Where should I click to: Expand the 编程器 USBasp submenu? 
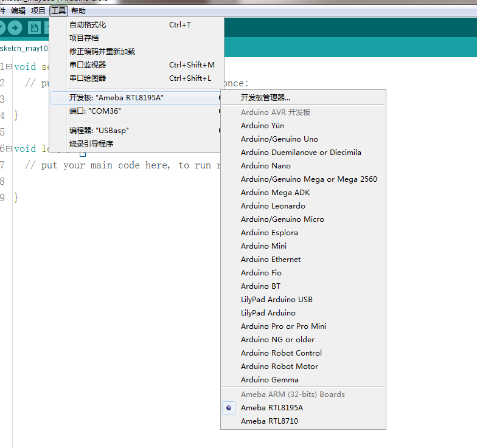[x=136, y=130]
